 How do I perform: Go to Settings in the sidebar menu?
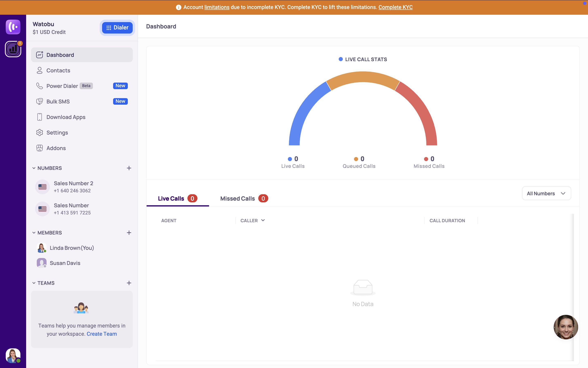[82, 133]
